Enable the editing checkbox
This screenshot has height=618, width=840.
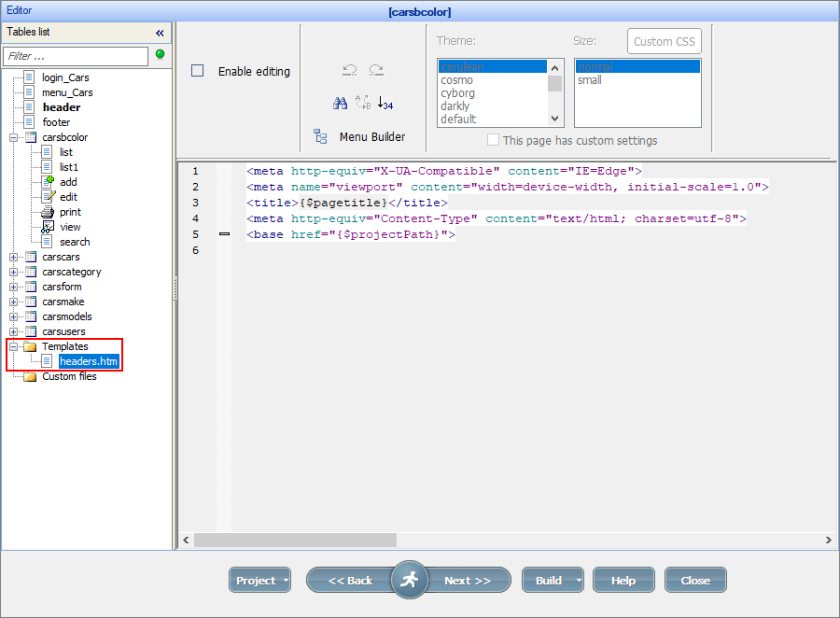pyautogui.click(x=197, y=71)
